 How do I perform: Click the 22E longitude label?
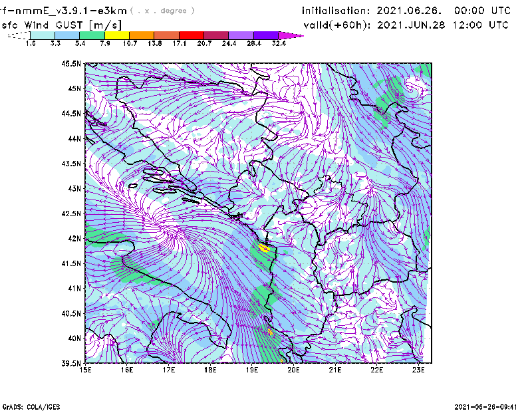click(377, 370)
